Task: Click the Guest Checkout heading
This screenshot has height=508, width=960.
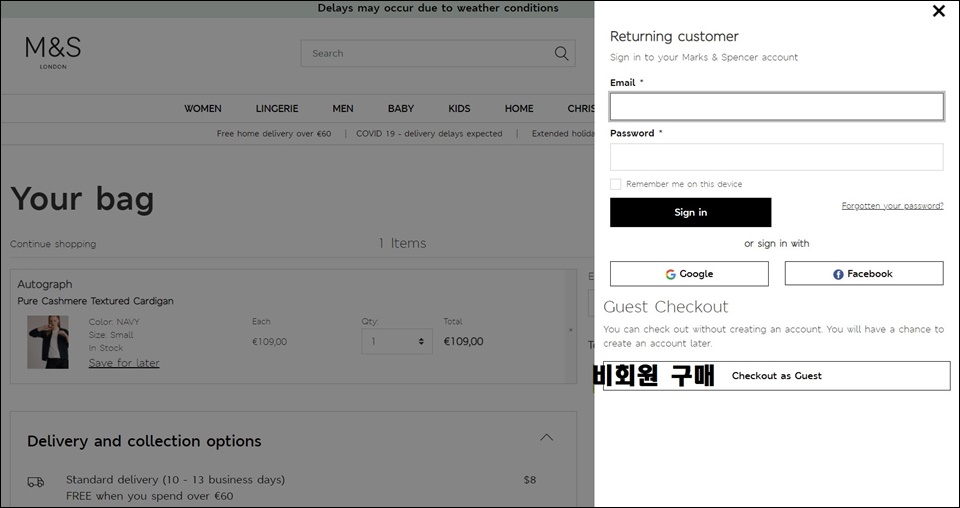Action: (x=666, y=307)
